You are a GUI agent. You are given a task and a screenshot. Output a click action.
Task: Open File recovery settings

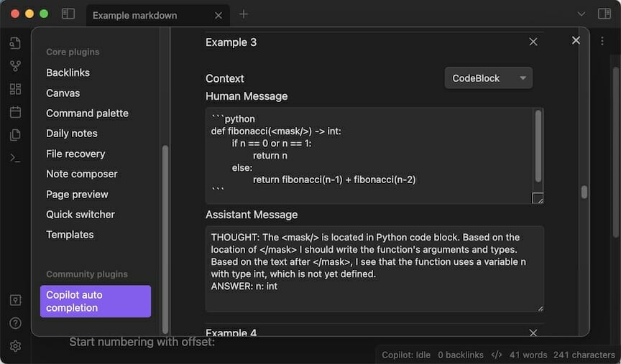click(75, 154)
